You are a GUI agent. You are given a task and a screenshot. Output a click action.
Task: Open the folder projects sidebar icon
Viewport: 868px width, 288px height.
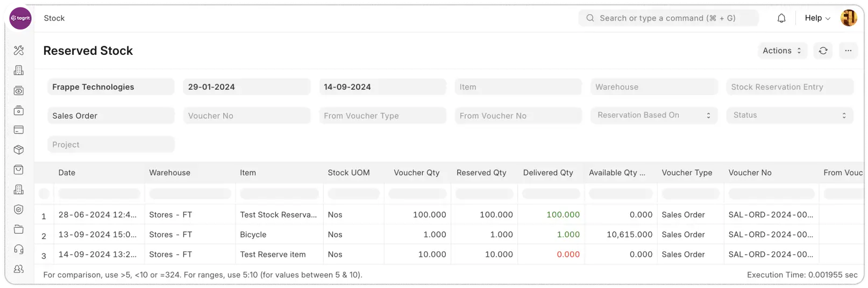tap(19, 229)
